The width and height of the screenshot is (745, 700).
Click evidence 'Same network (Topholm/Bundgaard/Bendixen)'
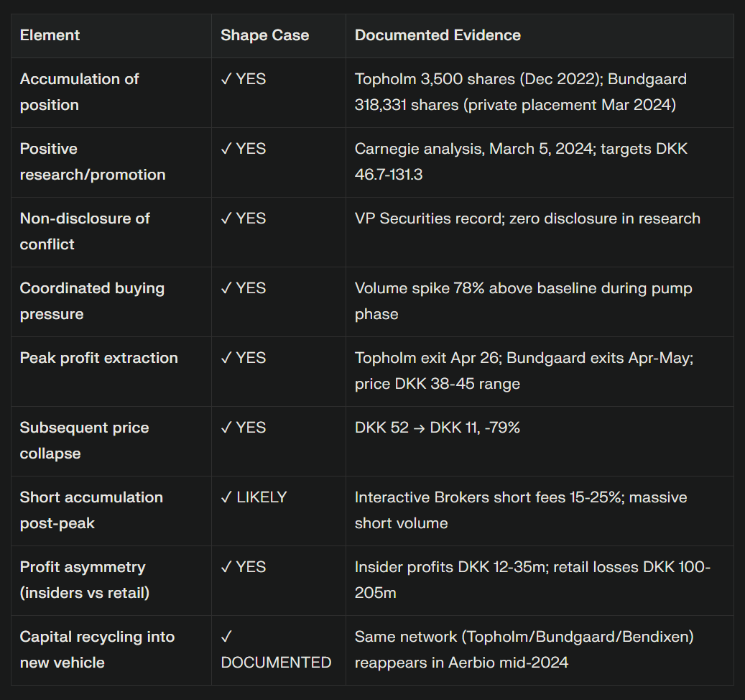click(524, 637)
